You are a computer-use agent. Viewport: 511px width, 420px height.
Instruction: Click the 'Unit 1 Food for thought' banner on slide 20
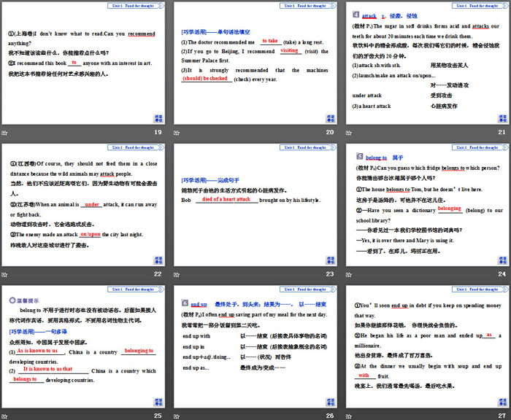[x=308, y=6]
